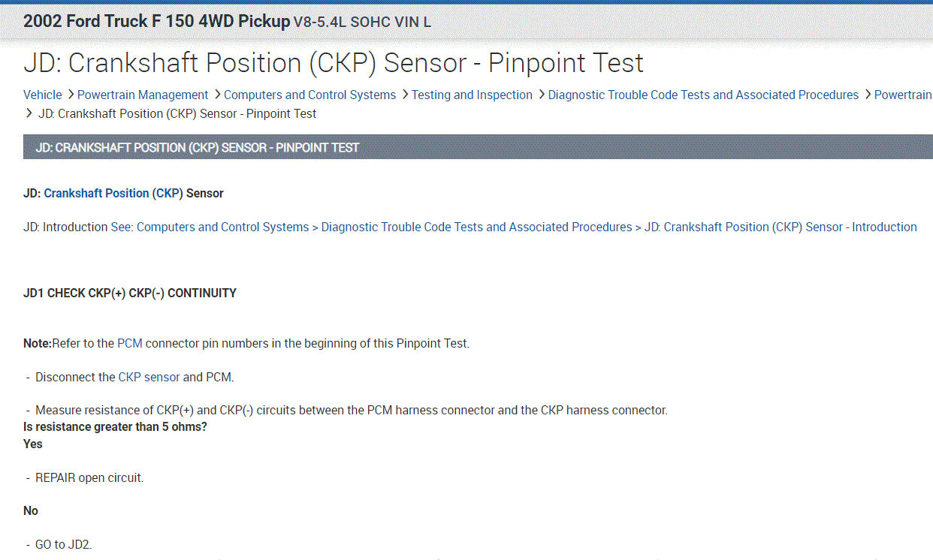
Task: Click the Vehicle breadcrumb link
Action: pos(43,95)
